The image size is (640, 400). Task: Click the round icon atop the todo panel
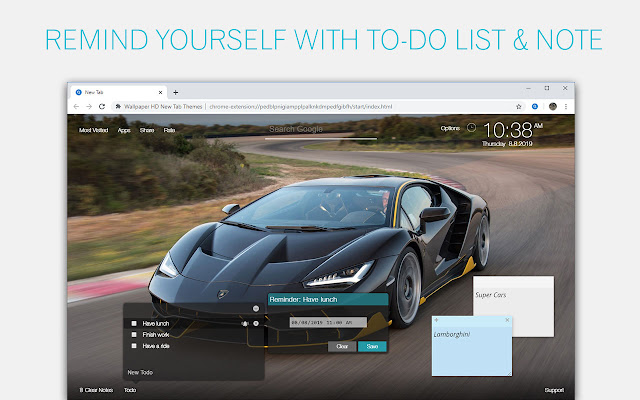[256, 309]
